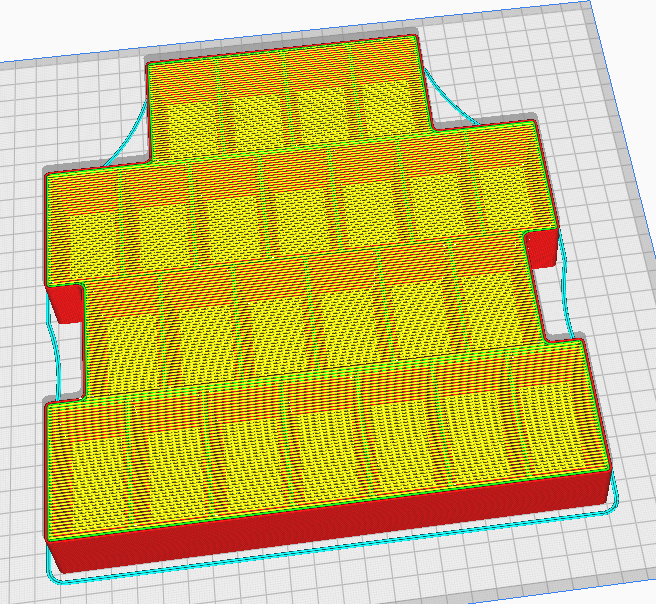Click the small red block on model's right side
The width and height of the screenshot is (656, 604).
click(541, 249)
